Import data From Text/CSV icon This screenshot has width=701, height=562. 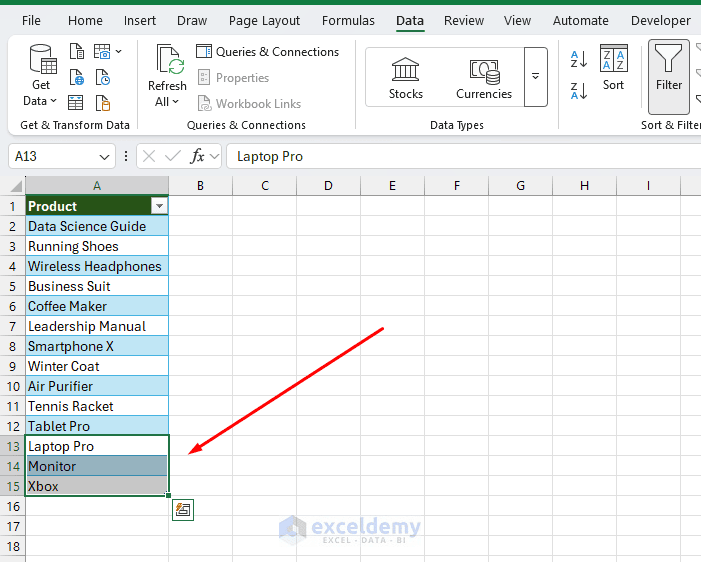[76, 51]
